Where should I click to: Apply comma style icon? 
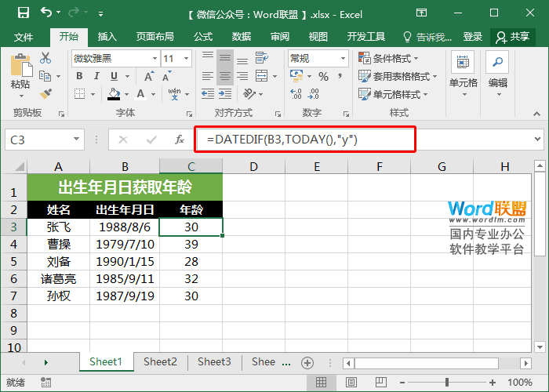(x=340, y=76)
